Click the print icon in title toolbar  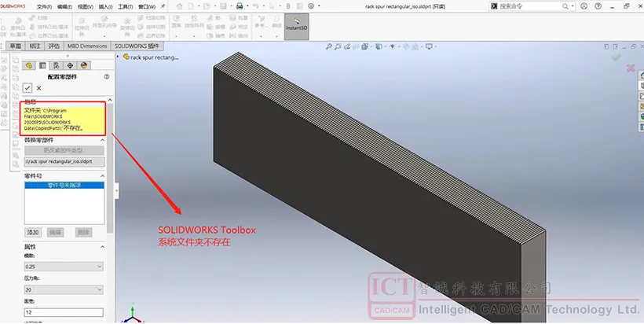pos(240,6)
